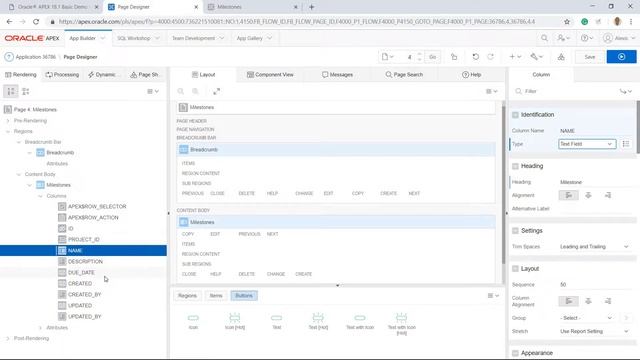Open the Trim Spaces dropdown
640x360 pixels.
(x=594, y=247)
